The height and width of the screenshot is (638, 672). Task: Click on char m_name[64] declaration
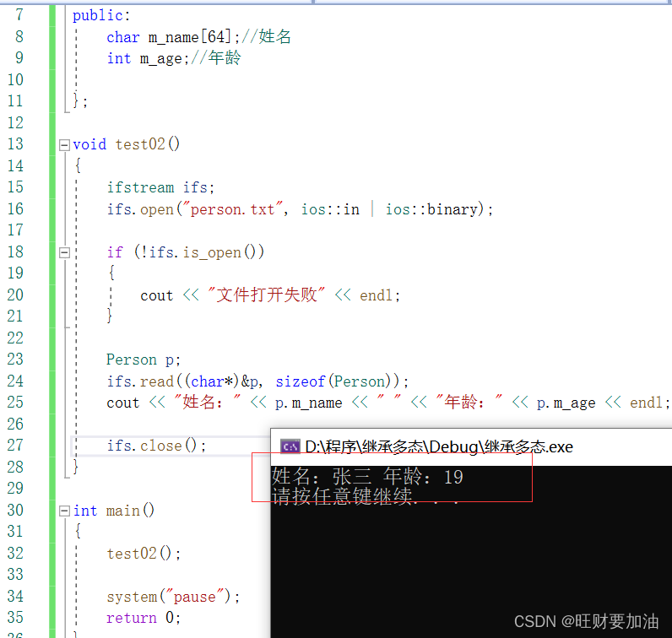173,37
